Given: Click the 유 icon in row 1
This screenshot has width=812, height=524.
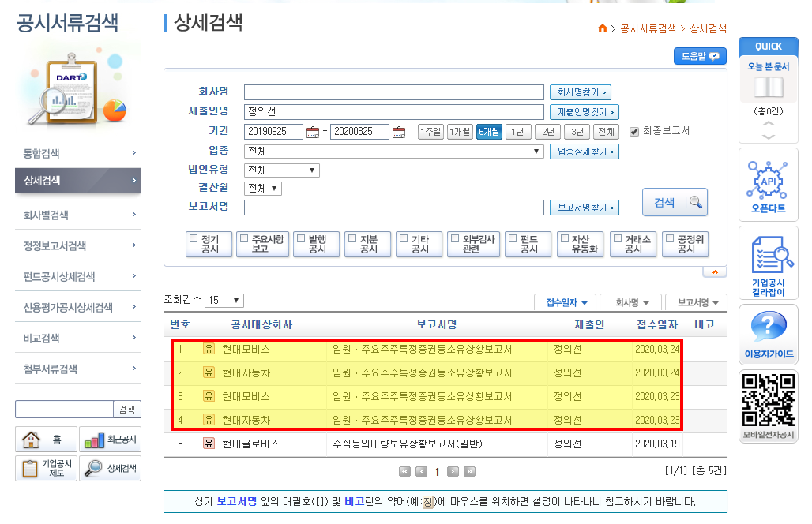Looking at the screenshot, I should tap(209, 349).
